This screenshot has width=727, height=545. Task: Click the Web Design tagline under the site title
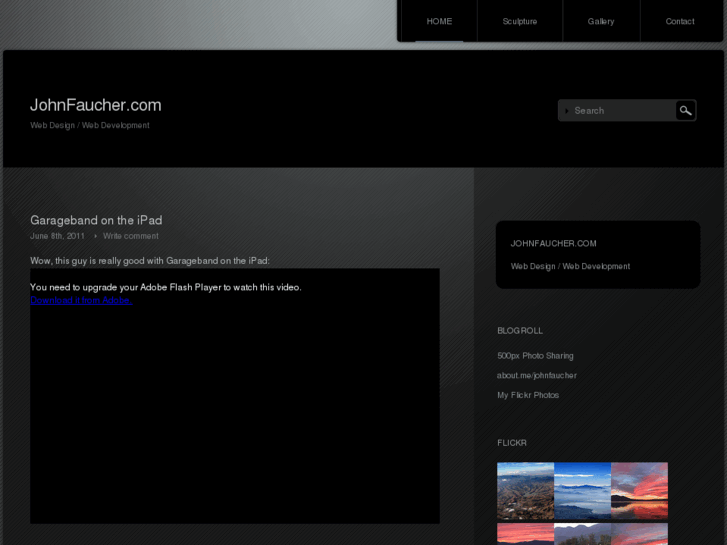(89, 125)
